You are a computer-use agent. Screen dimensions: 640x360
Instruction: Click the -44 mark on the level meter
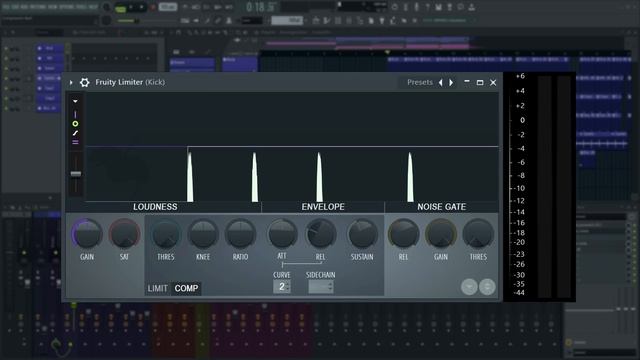[x=519, y=293]
